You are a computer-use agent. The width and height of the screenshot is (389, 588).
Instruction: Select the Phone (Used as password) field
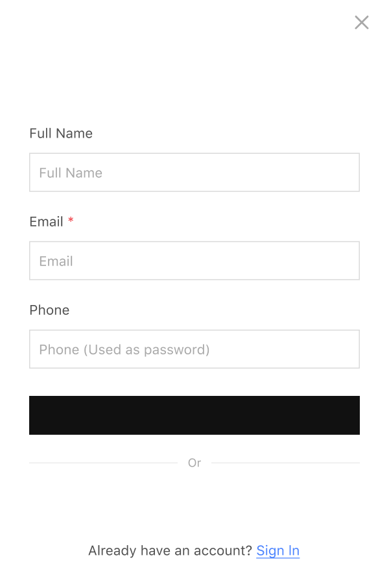[194, 349]
